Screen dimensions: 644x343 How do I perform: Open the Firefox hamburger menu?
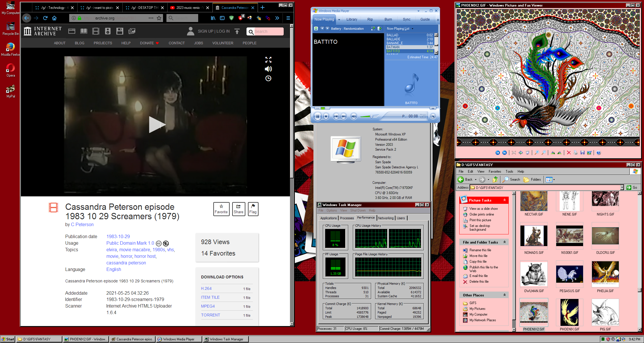click(288, 18)
